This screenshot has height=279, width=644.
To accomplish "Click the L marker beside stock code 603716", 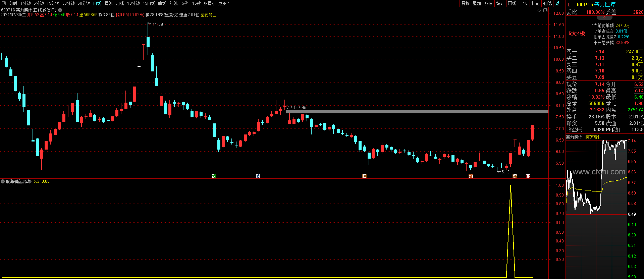I will pos(569,4).
